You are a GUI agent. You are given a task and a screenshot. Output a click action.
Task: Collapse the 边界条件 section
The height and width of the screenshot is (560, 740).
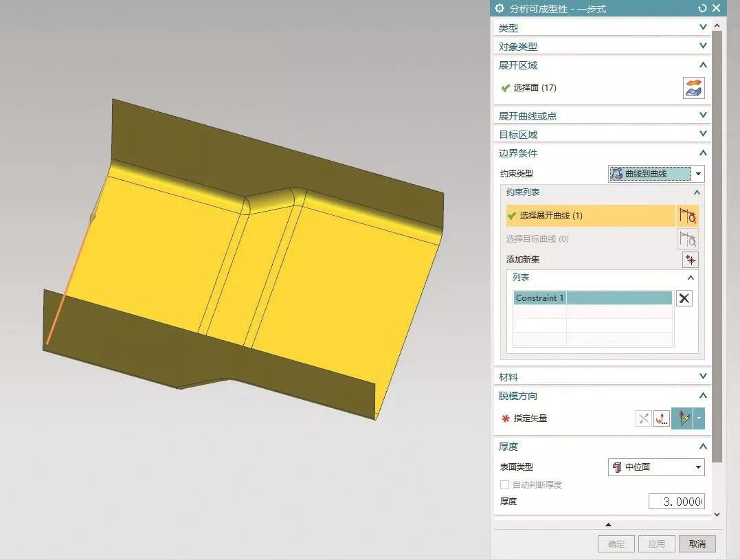(702, 153)
